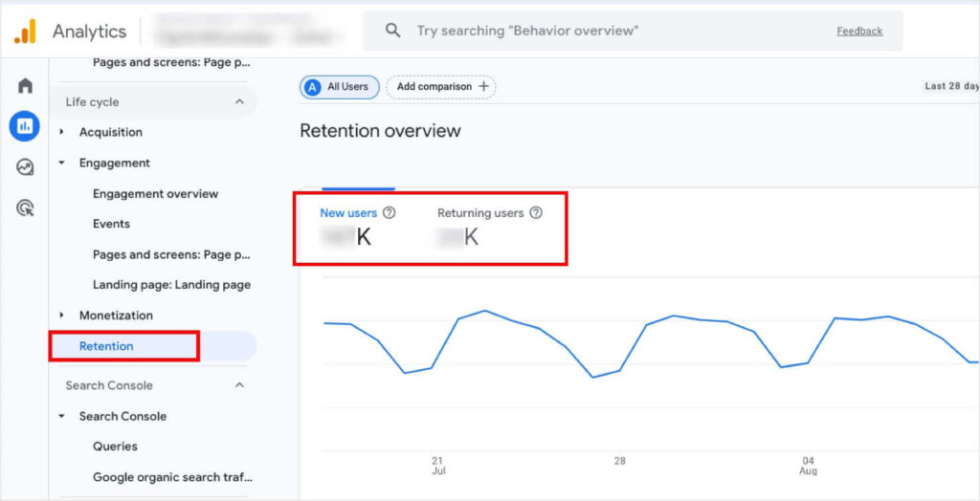Open the top Pages and screens item

[172, 62]
